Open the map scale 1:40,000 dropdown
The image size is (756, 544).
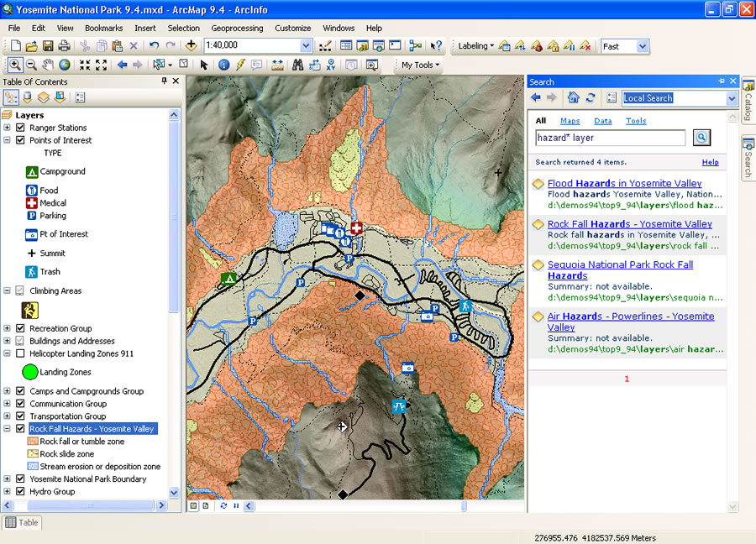coord(306,46)
